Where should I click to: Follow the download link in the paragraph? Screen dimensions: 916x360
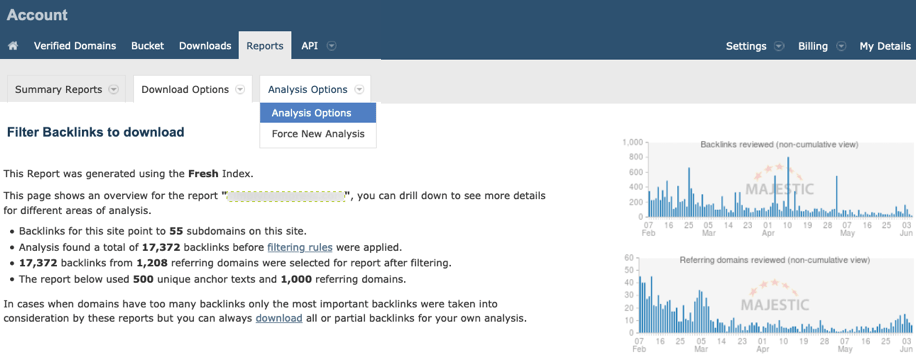pyautogui.click(x=279, y=319)
